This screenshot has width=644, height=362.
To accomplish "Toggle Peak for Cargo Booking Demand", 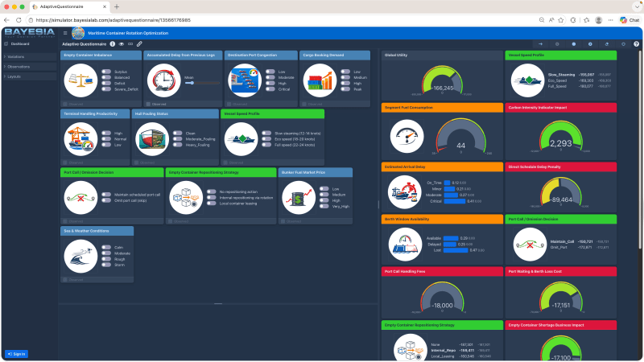I will pos(345,89).
